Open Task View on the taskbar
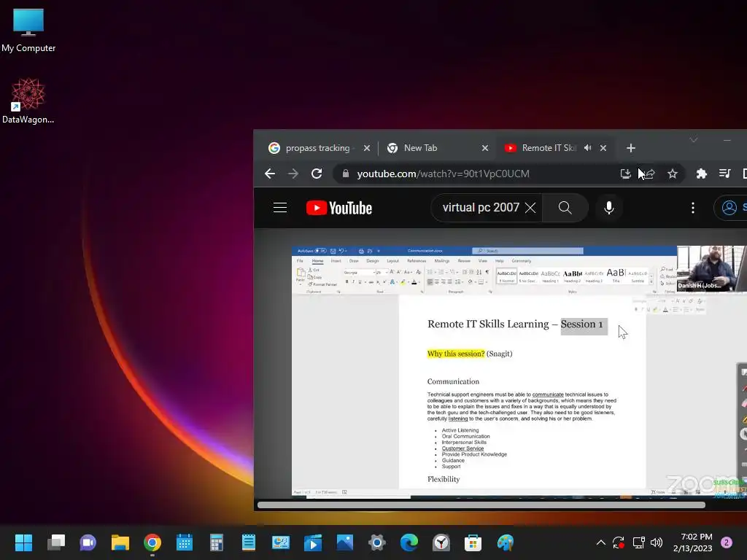This screenshot has height=560, width=747. coord(55,542)
